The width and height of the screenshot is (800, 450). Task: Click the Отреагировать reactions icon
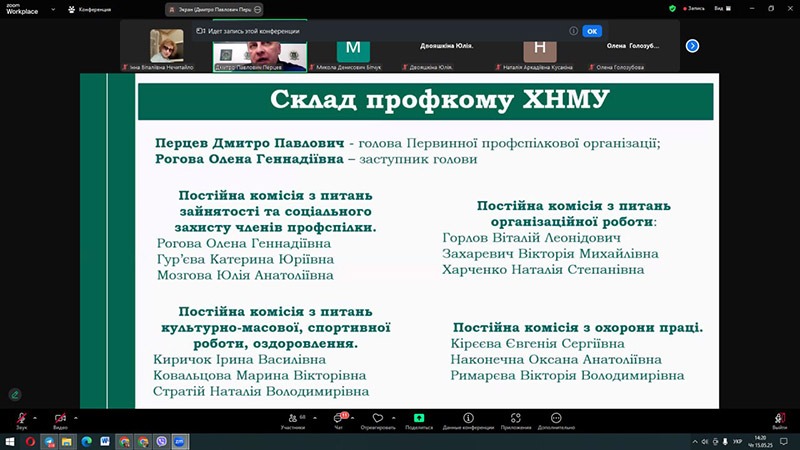[377, 419]
